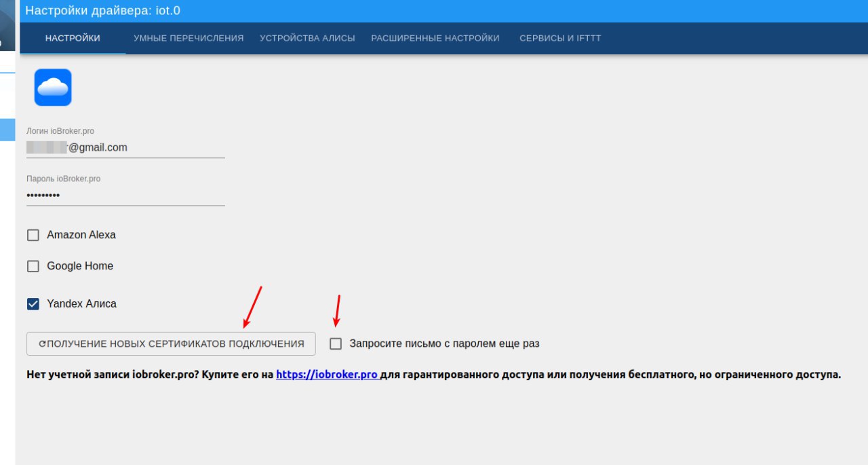Image resolution: width=868 pixels, height=465 pixels.
Task: Click Получение новых сертификатов подключения button
Action: coord(171,343)
